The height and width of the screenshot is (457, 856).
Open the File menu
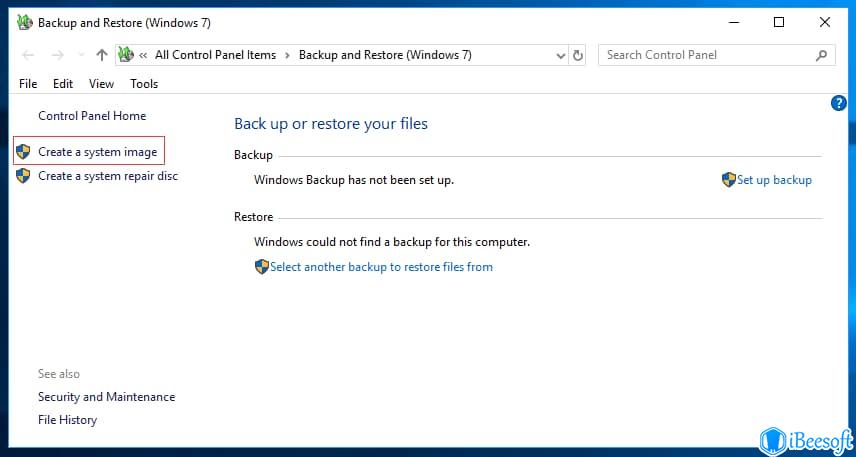(28, 84)
